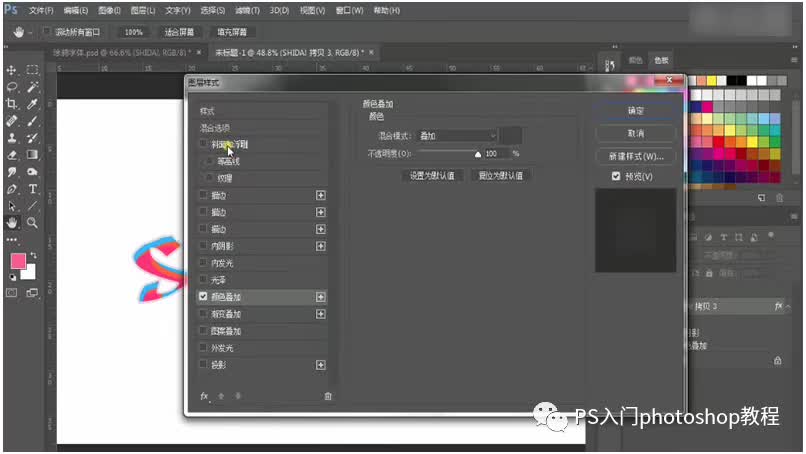Click the overlay color swatch beside blend mode
Viewport: 806px width, 454px height.
click(512, 135)
